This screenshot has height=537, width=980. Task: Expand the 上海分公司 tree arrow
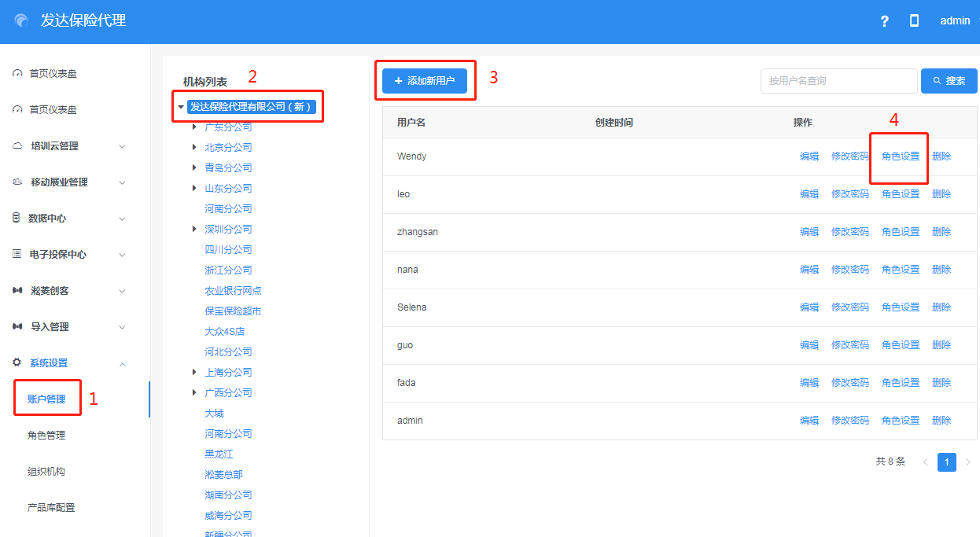pyautogui.click(x=194, y=372)
